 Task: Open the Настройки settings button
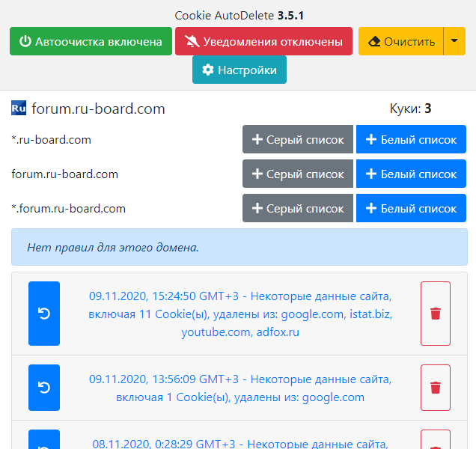tap(239, 70)
